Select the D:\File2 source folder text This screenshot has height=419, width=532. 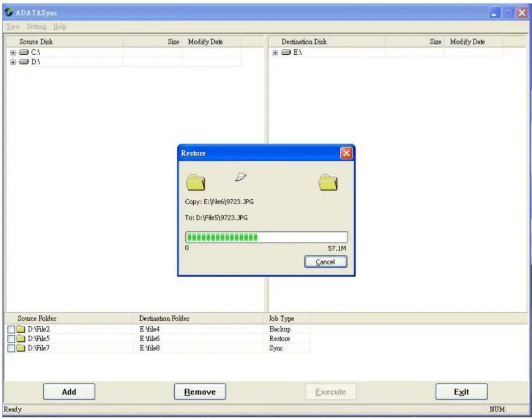pyautogui.click(x=39, y=329)
